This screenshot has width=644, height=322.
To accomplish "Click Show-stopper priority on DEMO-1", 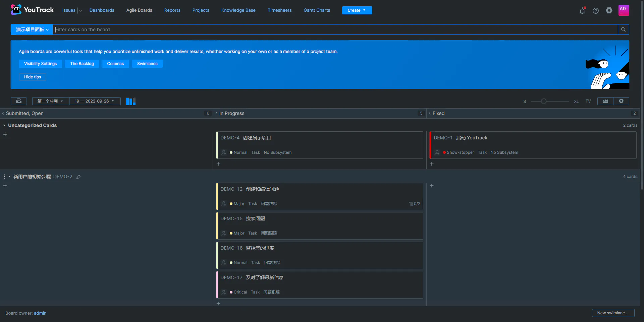I will click(x=459, y=152).
